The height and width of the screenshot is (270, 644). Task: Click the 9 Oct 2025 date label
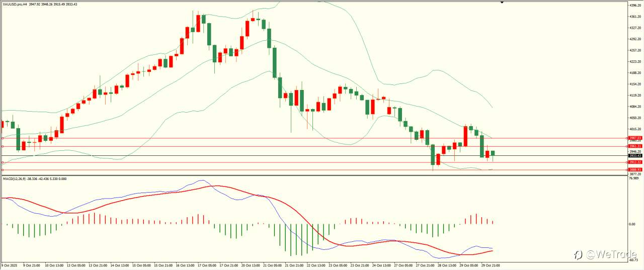(x=10, y=265)
